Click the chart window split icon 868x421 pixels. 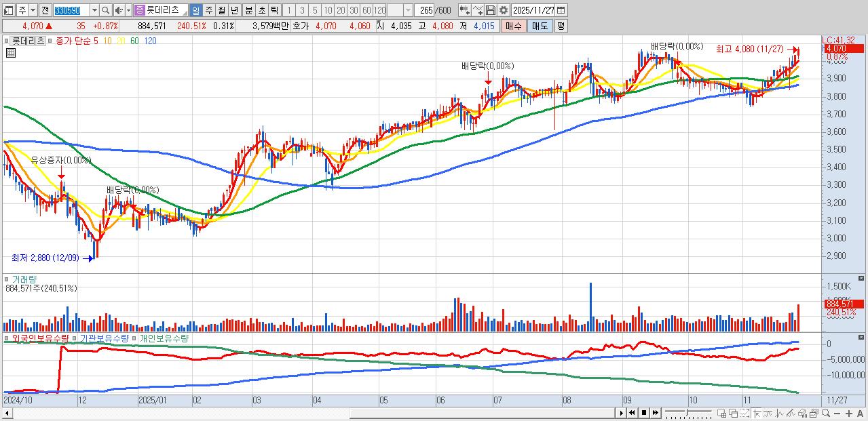(721, 413)
